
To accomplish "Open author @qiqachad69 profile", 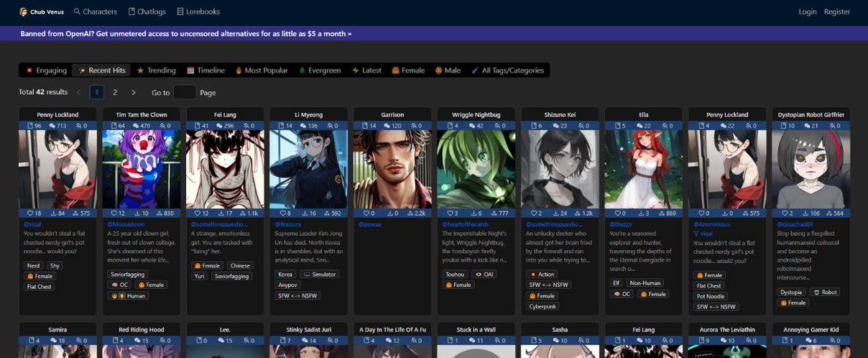I will coord(795,224).
